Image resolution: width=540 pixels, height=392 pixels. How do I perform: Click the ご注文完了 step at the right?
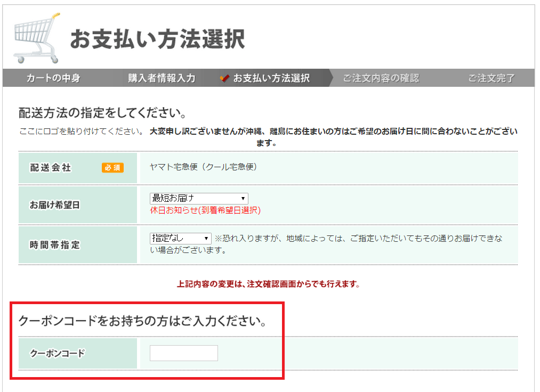(x=491, y=78)
